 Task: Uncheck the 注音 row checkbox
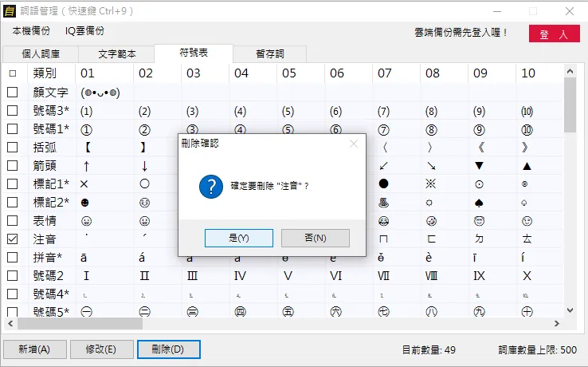pos(12,239)
